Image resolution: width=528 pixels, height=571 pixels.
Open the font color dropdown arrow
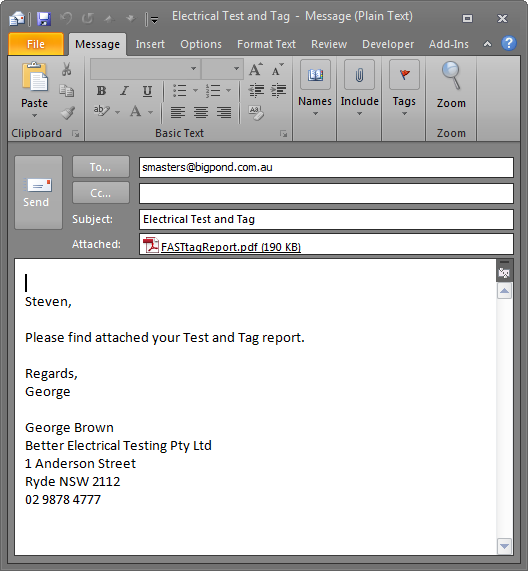point(150,112)
